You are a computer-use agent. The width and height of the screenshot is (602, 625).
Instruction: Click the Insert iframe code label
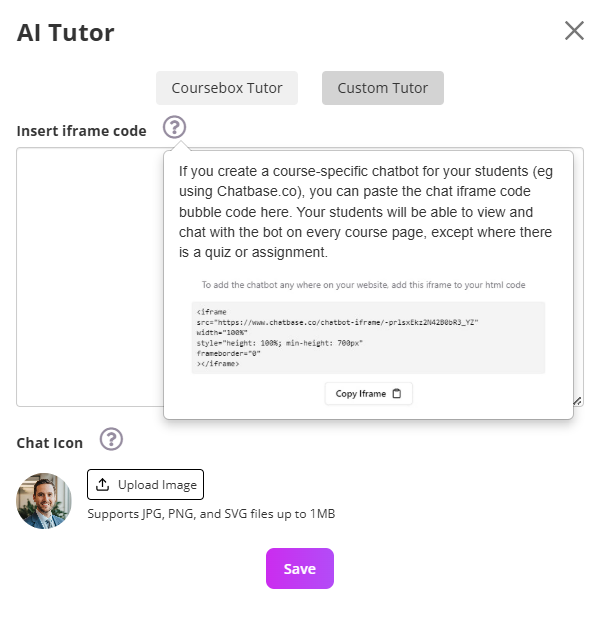[82, 131]
